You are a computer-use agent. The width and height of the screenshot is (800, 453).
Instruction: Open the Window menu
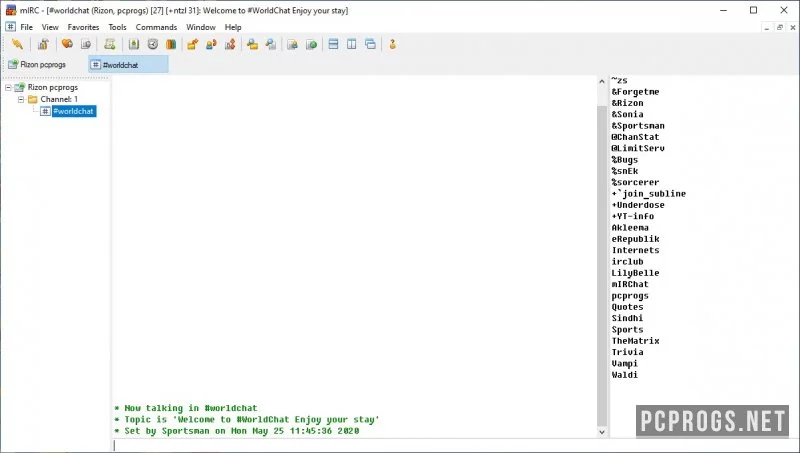coord(201,27)
